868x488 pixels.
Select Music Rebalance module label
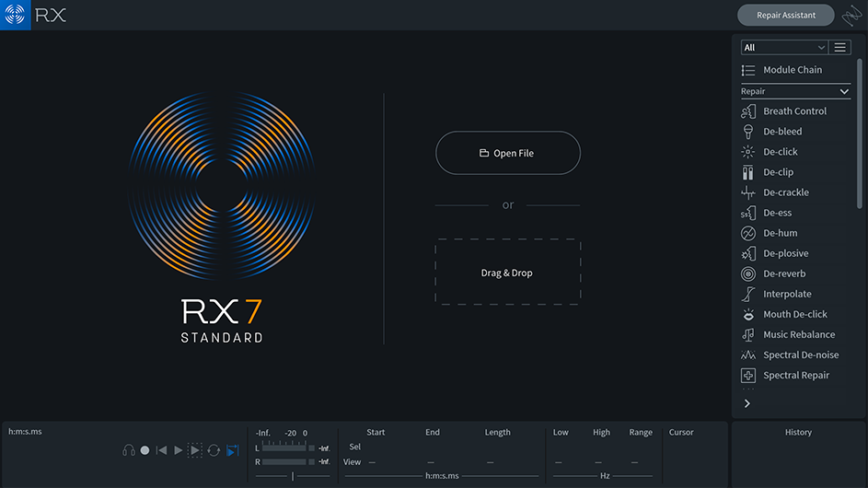(799, 334)
